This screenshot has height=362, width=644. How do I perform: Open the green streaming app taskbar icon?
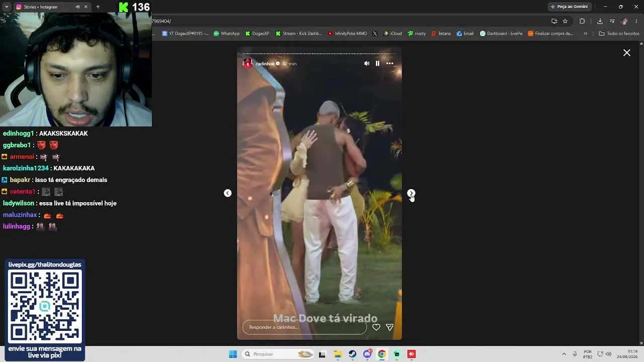pos(397,354)
